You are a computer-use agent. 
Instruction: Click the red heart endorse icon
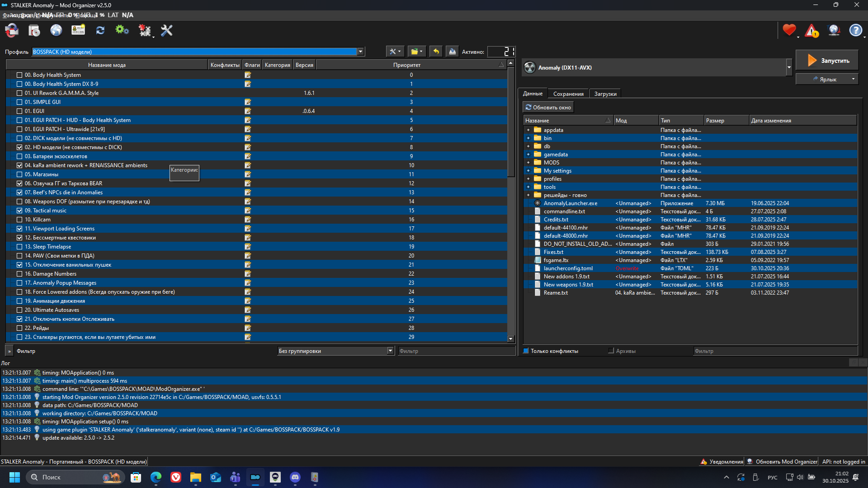[x=789, y=30]
